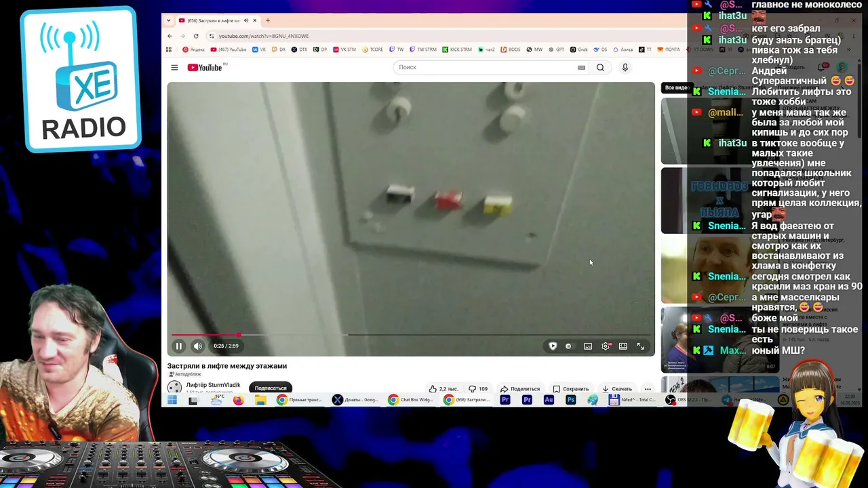Go to YouTube home via logo
Screen dimensions: 868x488
[x=205, y=67]
